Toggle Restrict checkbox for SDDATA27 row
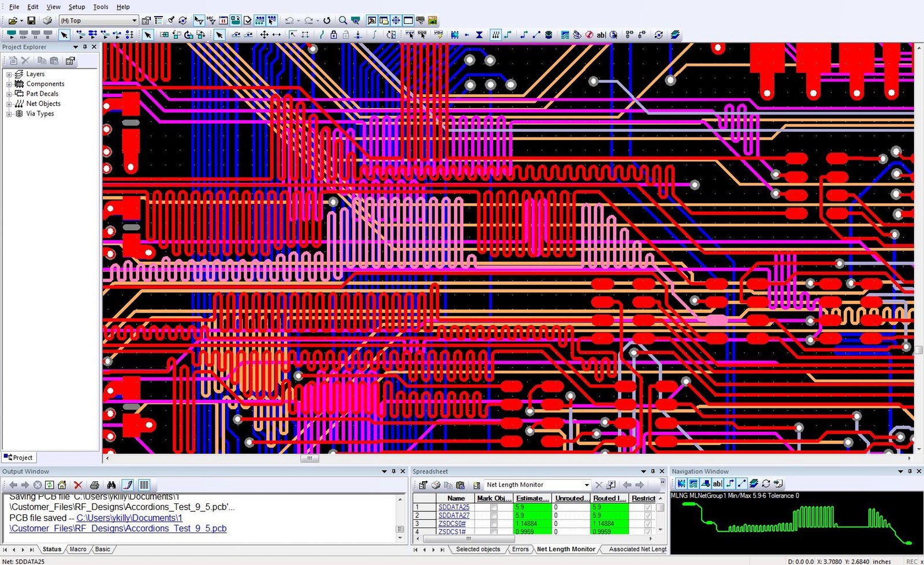The width and height of the screenshot is (924, 565). [x=648, y=515]
